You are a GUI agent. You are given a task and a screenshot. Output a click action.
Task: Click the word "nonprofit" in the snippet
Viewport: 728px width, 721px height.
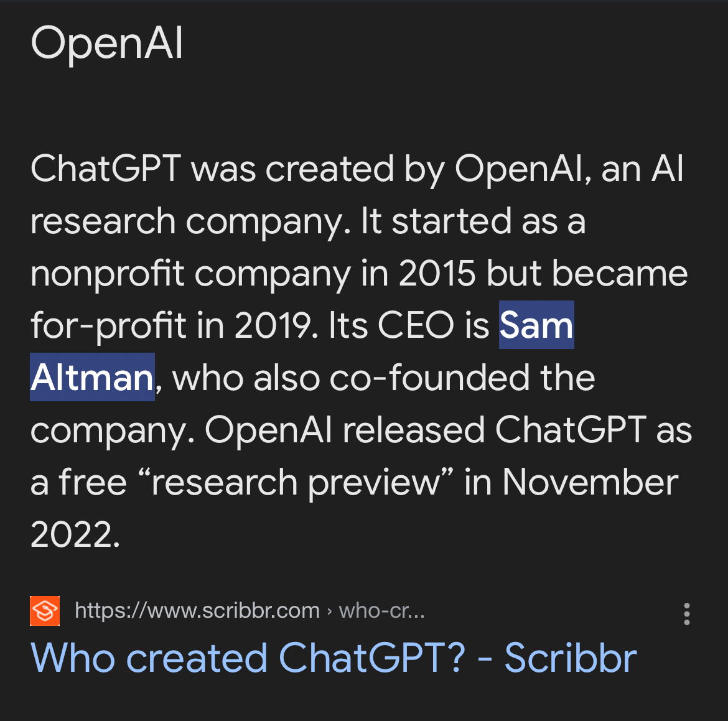[x=108, y=273]
